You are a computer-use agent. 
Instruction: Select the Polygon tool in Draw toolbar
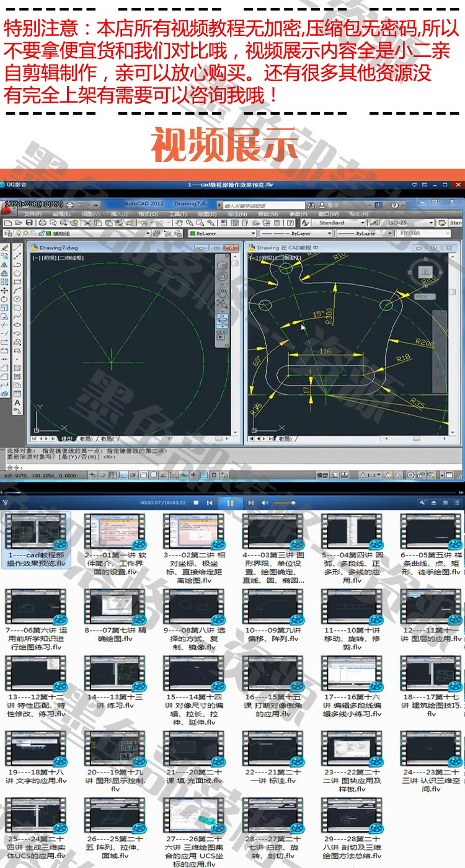(x=17, y=273)
